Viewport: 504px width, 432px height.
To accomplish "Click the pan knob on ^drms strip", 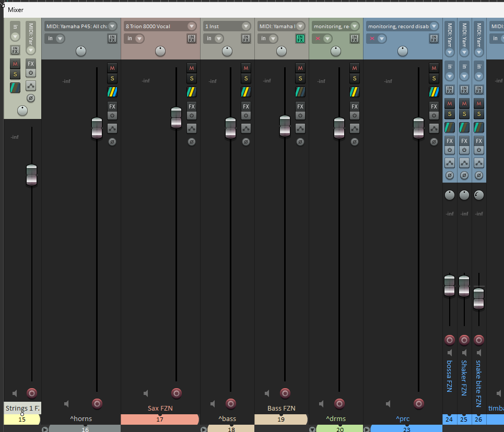I will coord(336,51).
